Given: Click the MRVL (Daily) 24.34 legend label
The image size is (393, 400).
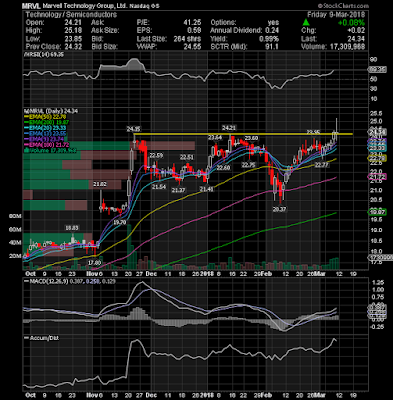Looking at the screenshot, I should click(x=52, y=111).
